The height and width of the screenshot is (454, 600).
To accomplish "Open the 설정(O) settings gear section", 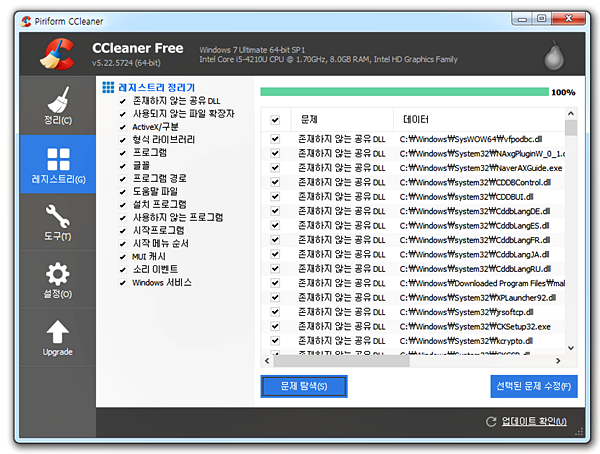I will click(58, 279).
